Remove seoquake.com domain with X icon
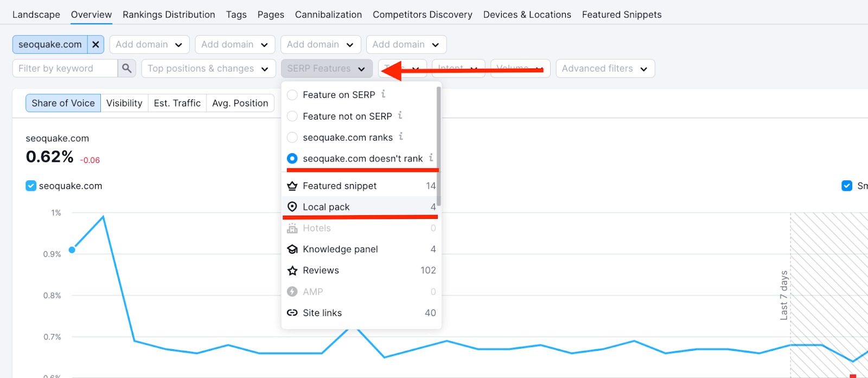The height and width of the screenshot is (378, 868). coord(95,45)
